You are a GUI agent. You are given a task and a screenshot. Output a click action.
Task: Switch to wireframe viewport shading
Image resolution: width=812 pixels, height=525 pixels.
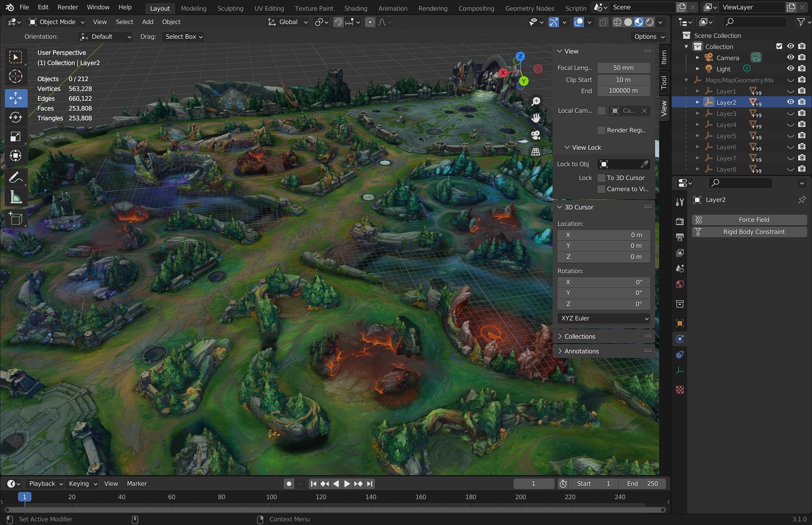pos(617,22)
